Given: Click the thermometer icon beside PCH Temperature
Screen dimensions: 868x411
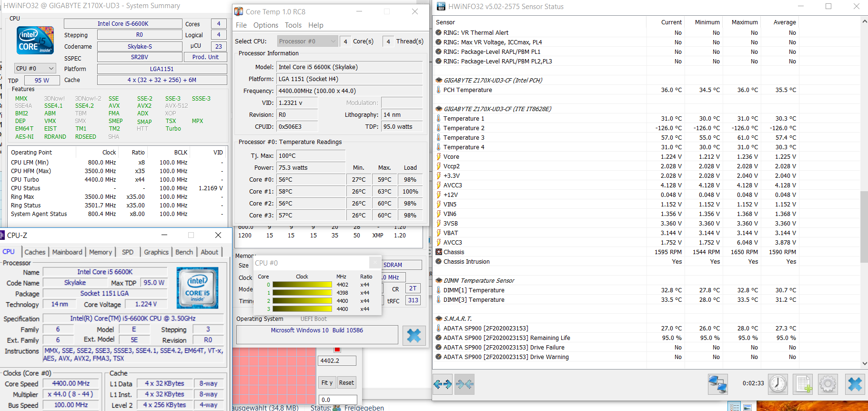Looking at the screenshot, I should [x=439, y=90].
